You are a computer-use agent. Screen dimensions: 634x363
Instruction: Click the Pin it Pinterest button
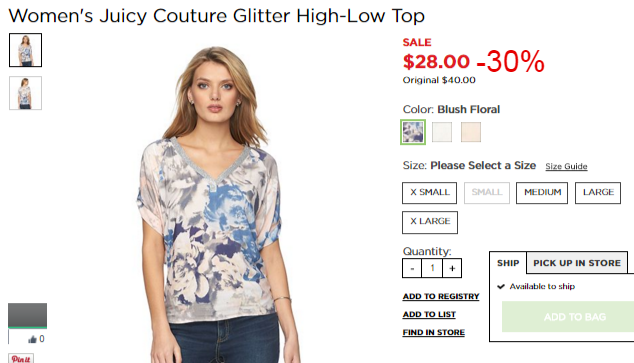tap(21, 358)
